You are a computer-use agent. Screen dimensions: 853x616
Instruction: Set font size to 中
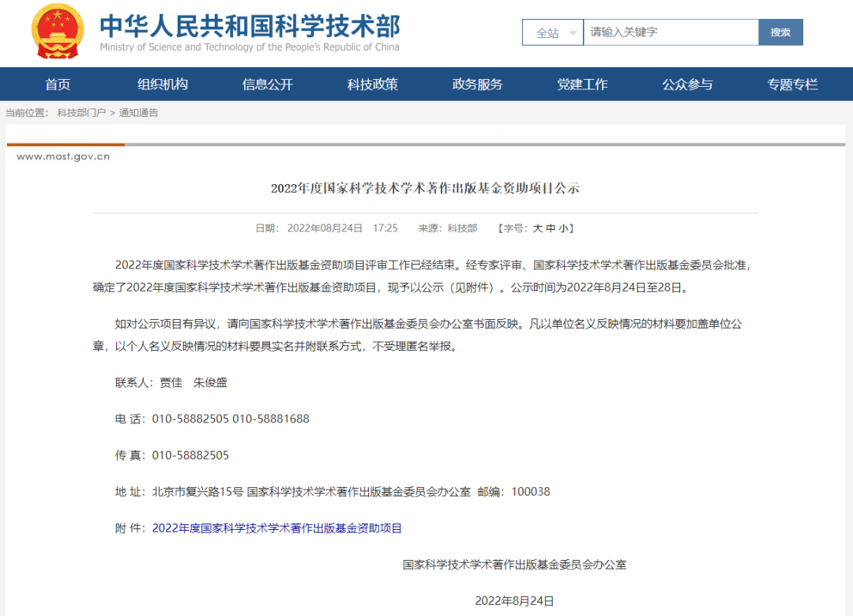(551, 228)
